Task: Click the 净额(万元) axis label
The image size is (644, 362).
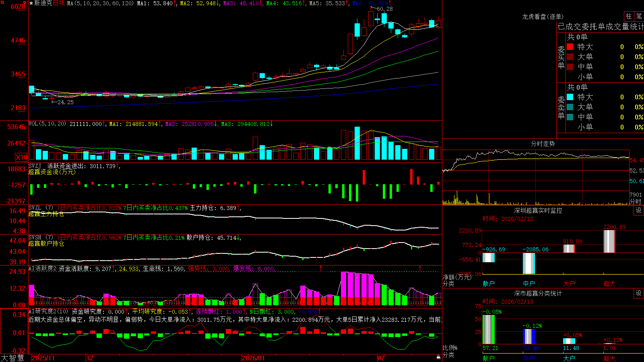Action: (457, 277)
